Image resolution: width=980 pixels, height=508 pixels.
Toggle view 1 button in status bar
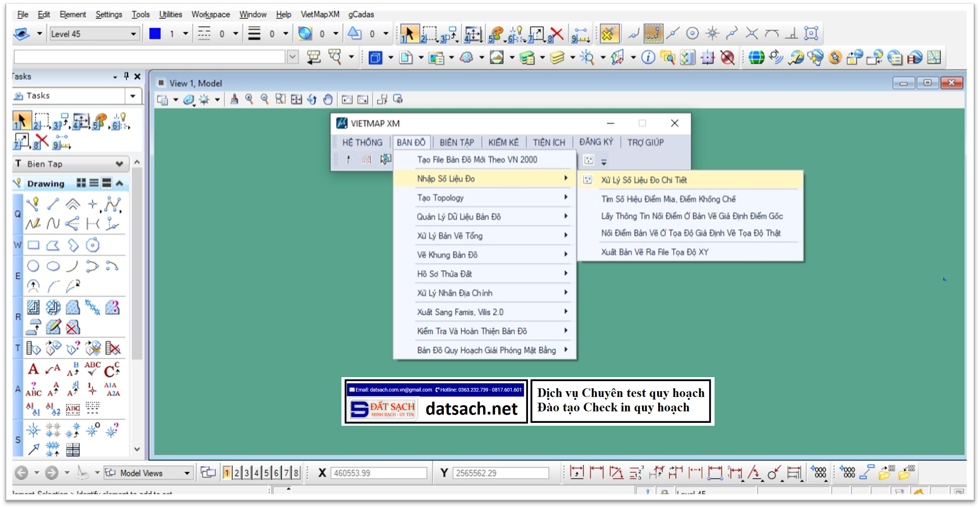point(226,473)
